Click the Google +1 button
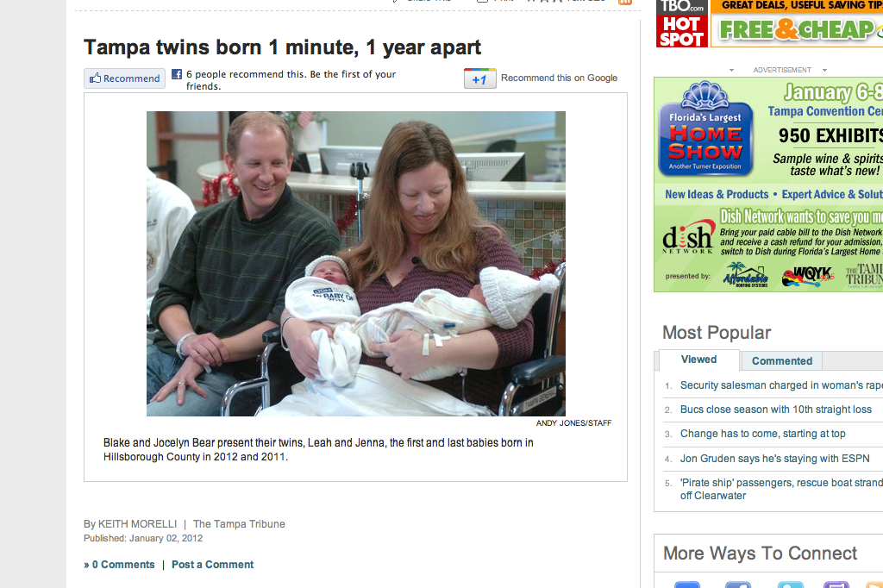 click(479, 78)
